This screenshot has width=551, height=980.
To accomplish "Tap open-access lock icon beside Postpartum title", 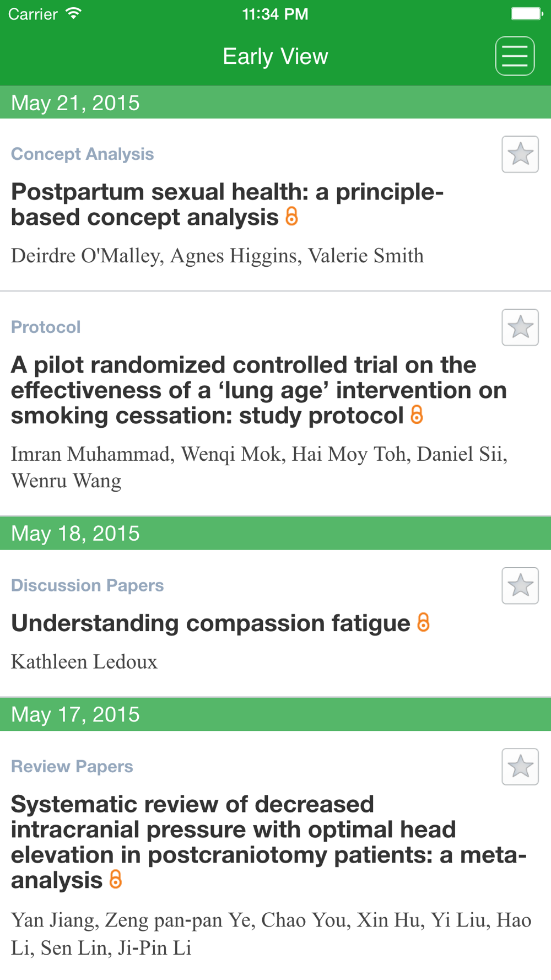I will pyautogui.click(x=292, y=217).
